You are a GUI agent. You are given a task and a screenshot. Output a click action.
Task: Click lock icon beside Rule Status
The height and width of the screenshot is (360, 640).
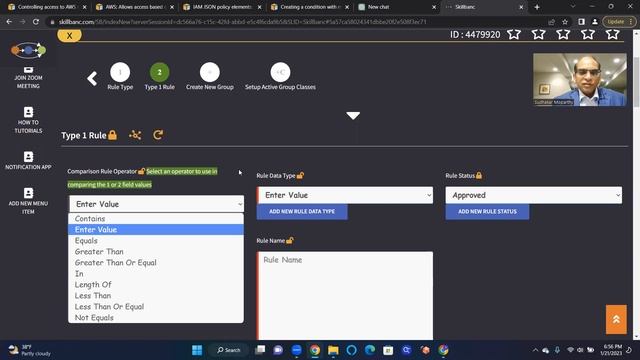[x=479, y=176]
